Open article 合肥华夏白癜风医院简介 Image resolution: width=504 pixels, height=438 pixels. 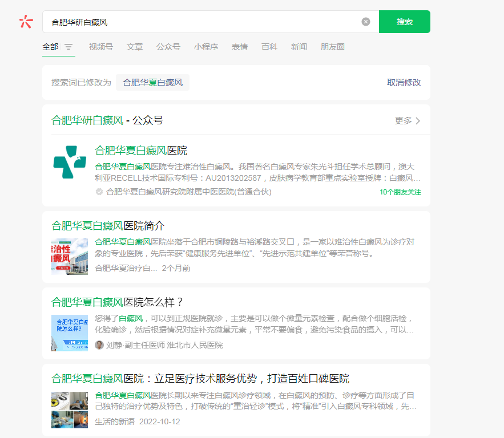tap(108, 226)
